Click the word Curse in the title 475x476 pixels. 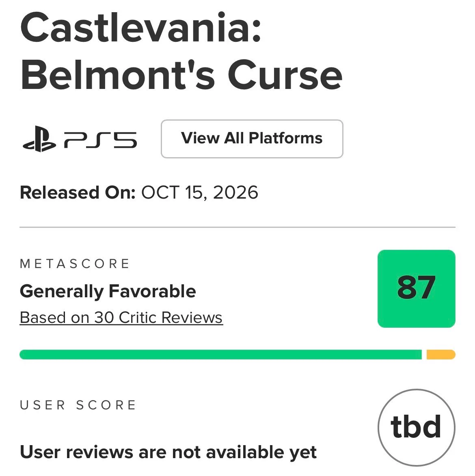click(x=285, y=75)
